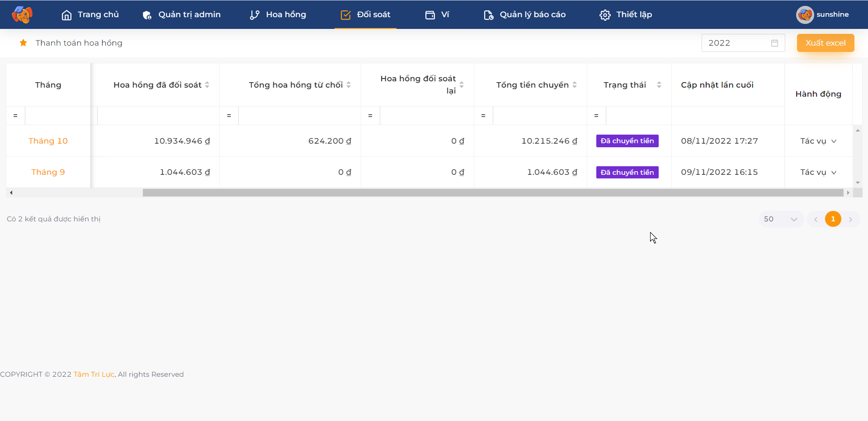Image resolution: width=868 pixels, height=421 pixels.
Task: Select page 1 in pagination
Action: (833, 219)
